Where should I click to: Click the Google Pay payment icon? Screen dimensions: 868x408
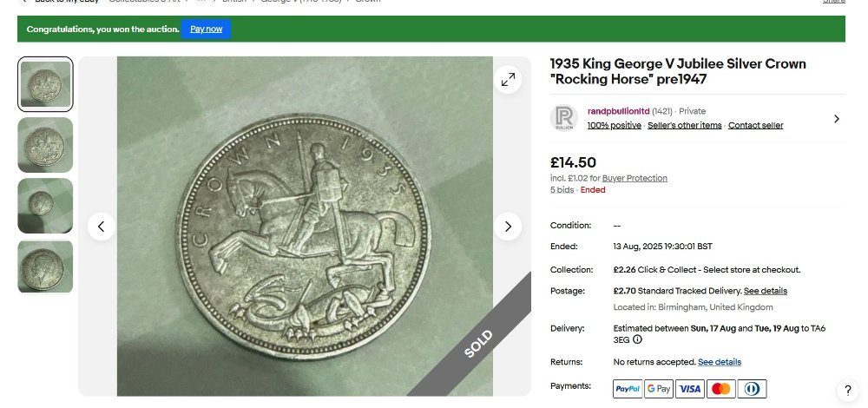tap(658, 388)
